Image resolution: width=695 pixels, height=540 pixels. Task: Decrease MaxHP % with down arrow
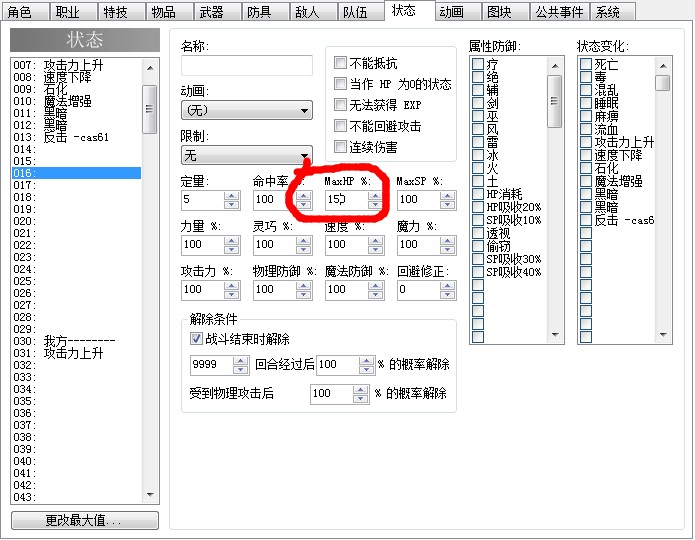coord(375,204)
